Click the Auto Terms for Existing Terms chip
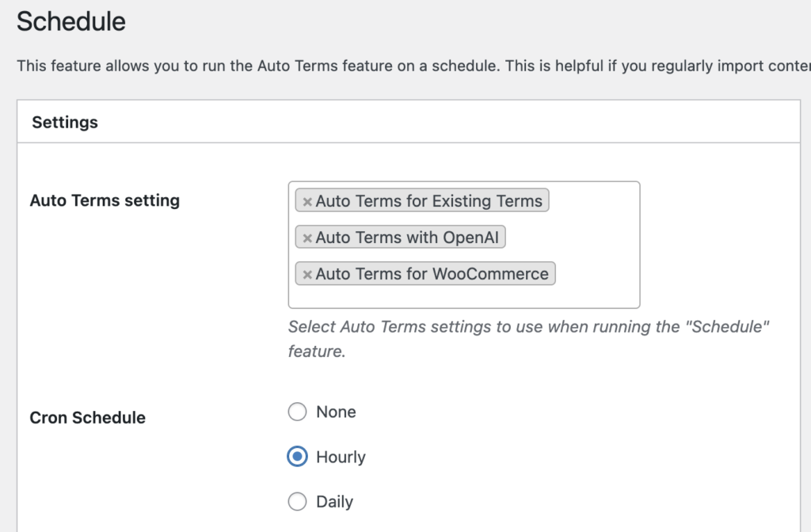Image resolution: width=811 pixels, height=532 pixels. point(430,200)
